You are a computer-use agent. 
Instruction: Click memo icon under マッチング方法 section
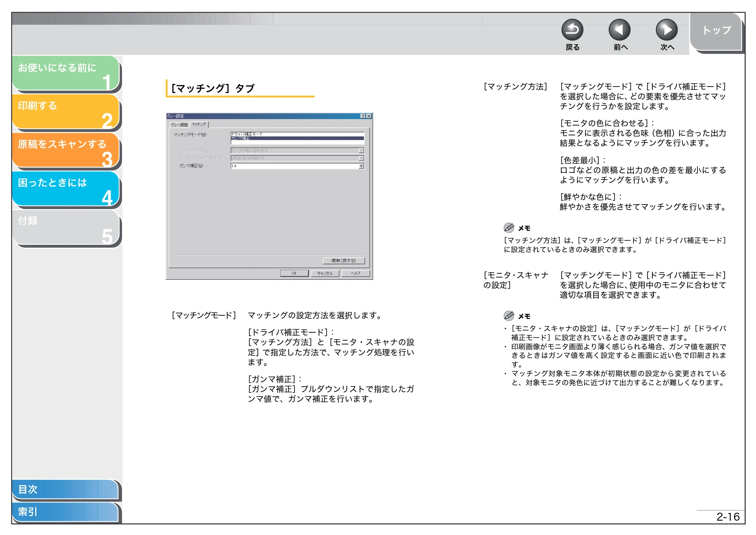[x=509, y=228]
